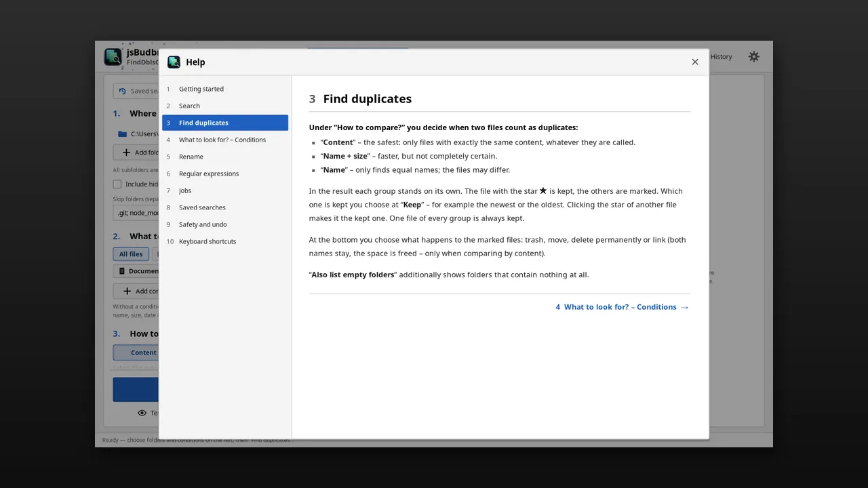
Task: Click the plus icon of Add condition
Action: click(x=126, y=291)
